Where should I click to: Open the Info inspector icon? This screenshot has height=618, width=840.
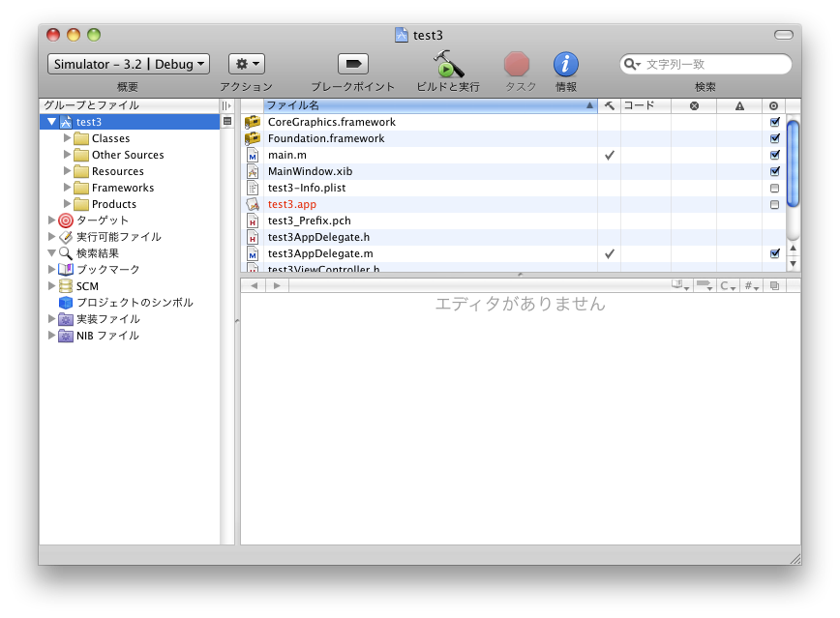(x=566, y=65)
